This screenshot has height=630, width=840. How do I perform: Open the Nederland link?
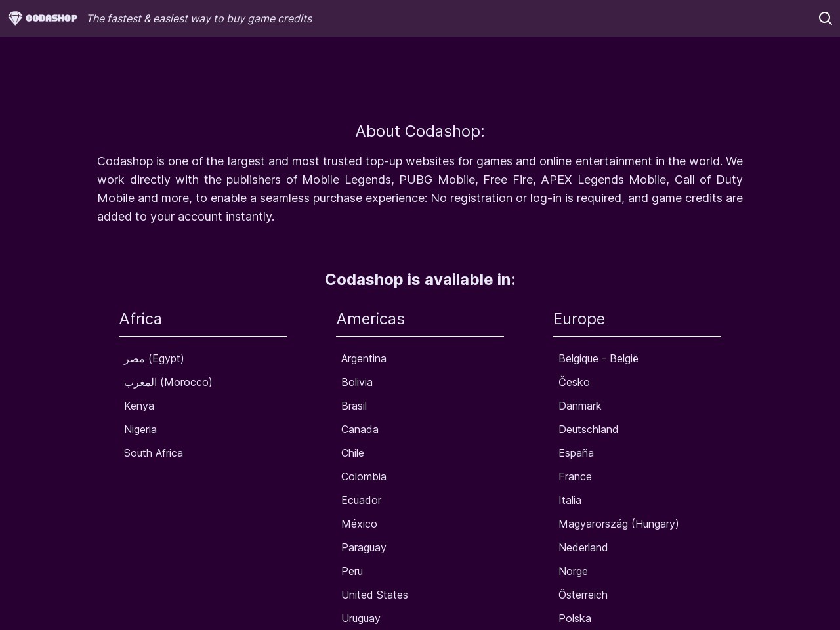tap(583, 547)
